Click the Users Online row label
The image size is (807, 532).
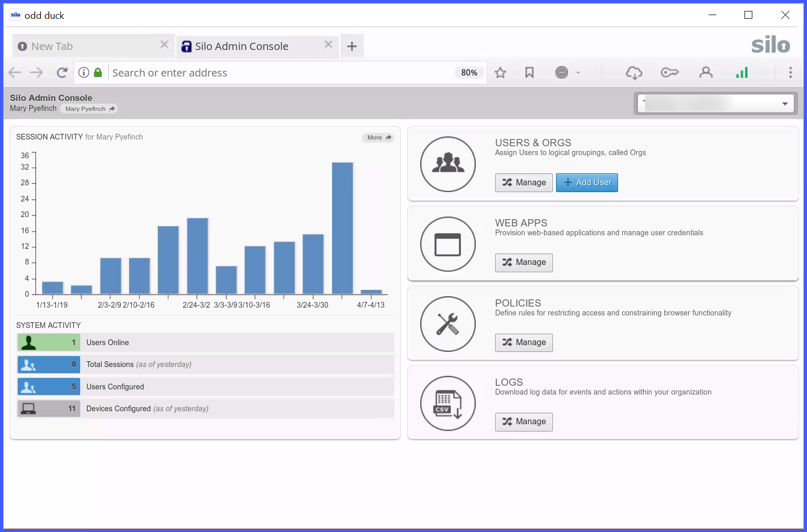point(108,343)
